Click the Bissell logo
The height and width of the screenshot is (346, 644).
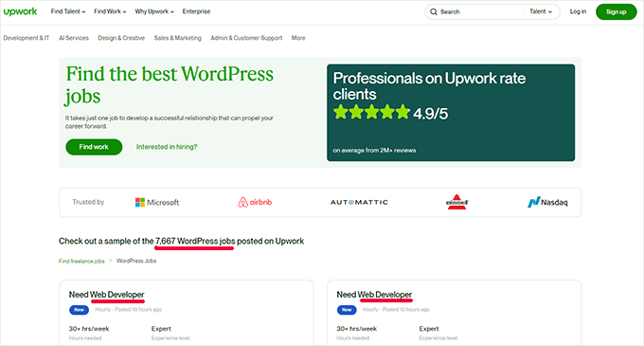click(457, 202)
